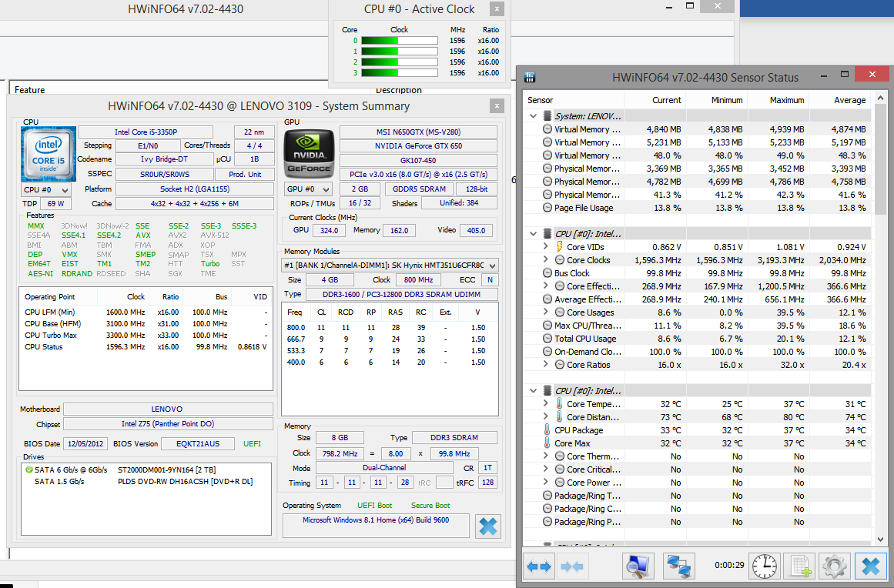
Task: Click the lightning icon next to Core VIDs
Action: click(559, 247)
